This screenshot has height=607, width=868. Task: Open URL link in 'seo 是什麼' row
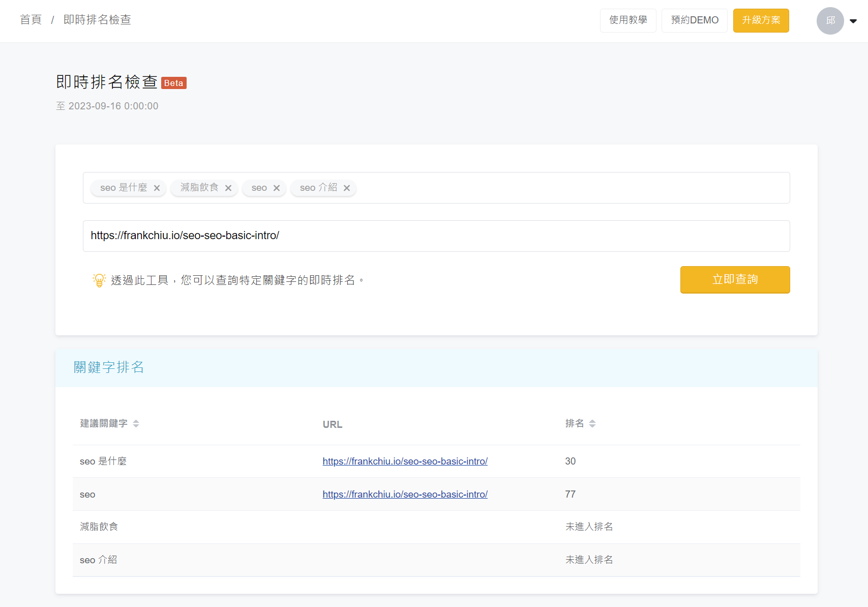point(405,461)
